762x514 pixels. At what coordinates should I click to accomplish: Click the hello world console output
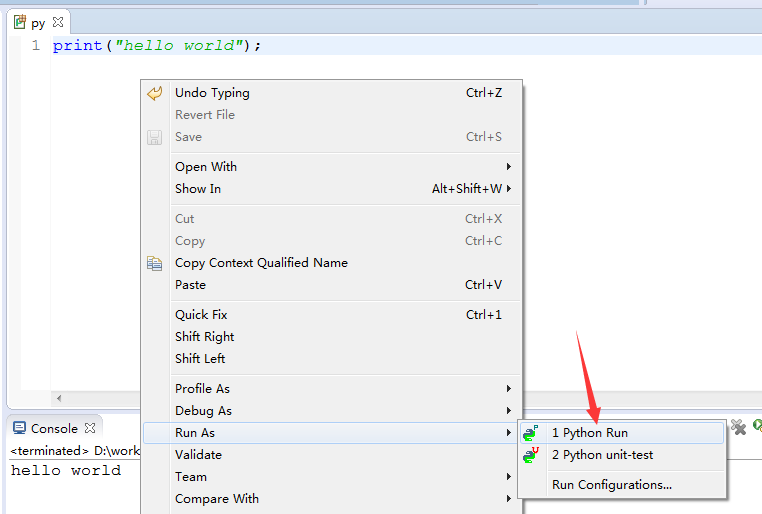66,470
